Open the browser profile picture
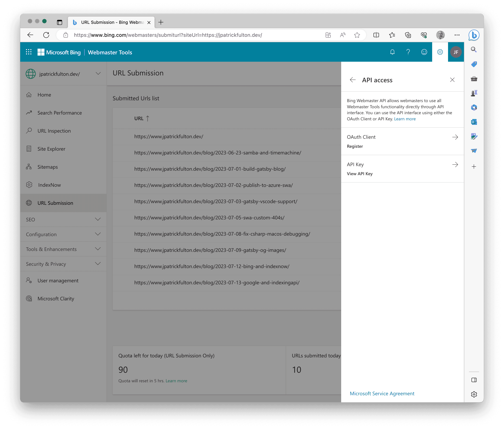The width and height of the screenshot is (504, 429). [440, 35]
